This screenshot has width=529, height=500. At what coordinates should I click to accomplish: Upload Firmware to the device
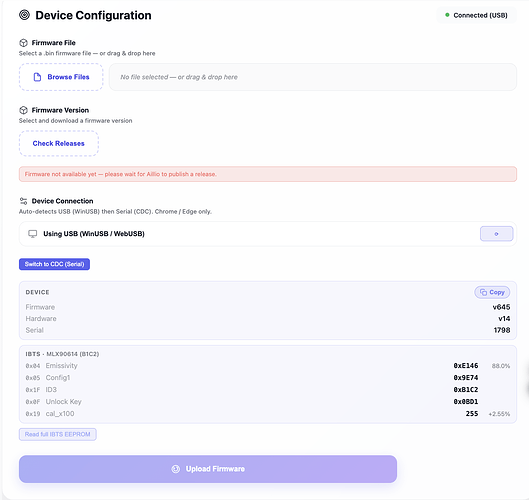click(208, 469)
